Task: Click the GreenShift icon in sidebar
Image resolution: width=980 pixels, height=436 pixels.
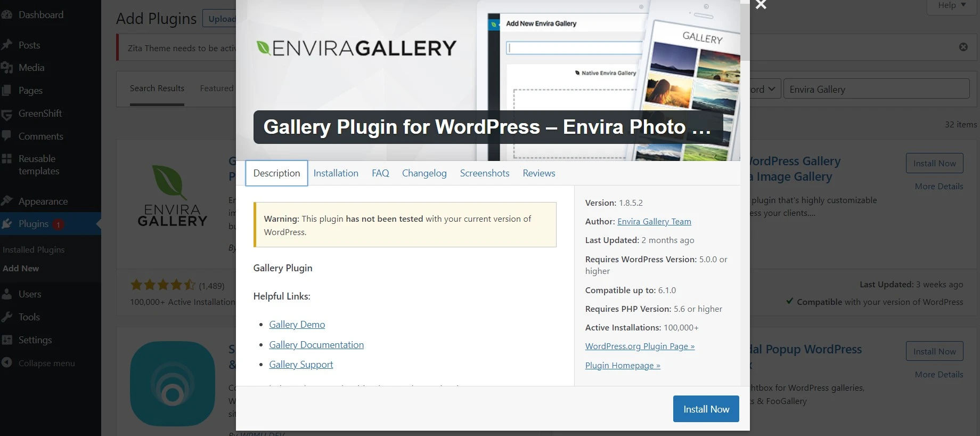Action: (x=6, y=114)
